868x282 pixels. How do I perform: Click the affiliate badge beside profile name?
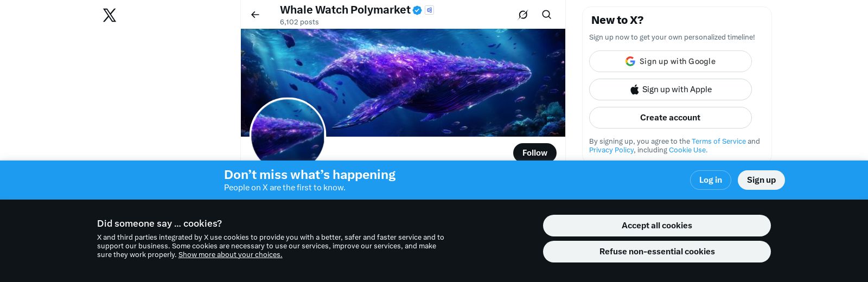[x=429, y=10]
